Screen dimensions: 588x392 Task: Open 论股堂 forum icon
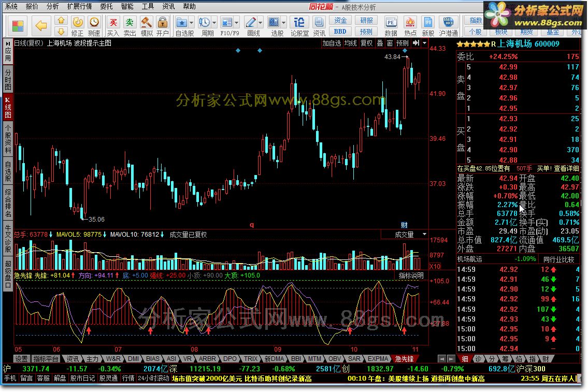tap(299, 26)
